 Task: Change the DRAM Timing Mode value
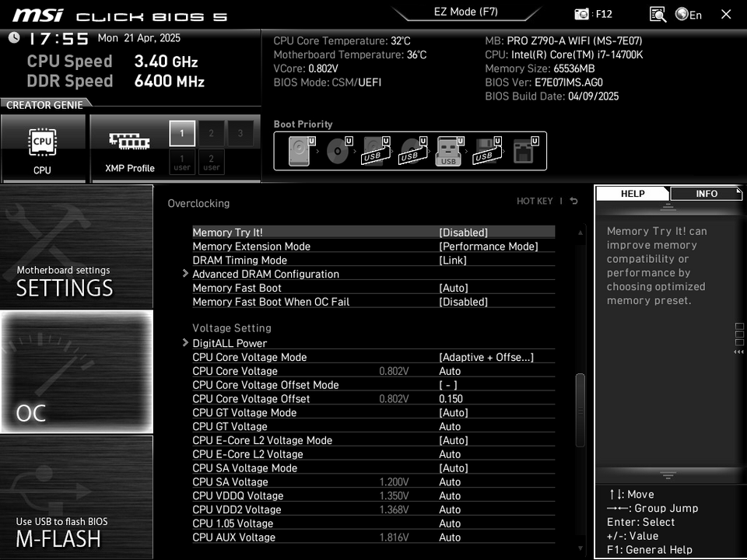tap(453, 260)
